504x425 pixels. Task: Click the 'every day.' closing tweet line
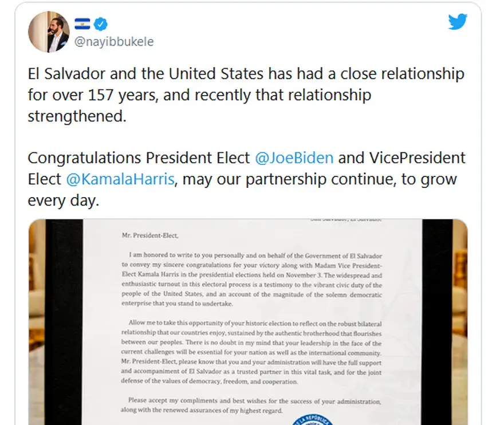click(x=64, y=200)
